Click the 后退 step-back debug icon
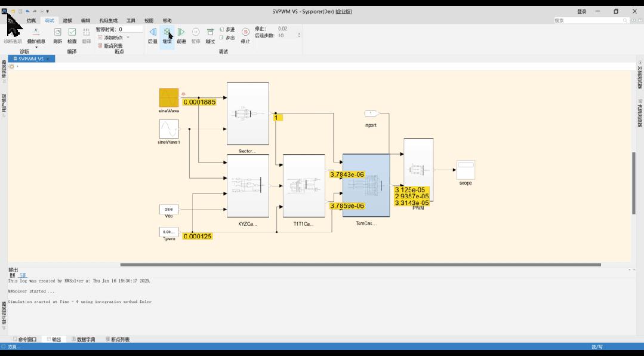This screenshot has height=356, width=644. [x=152, y=32]
